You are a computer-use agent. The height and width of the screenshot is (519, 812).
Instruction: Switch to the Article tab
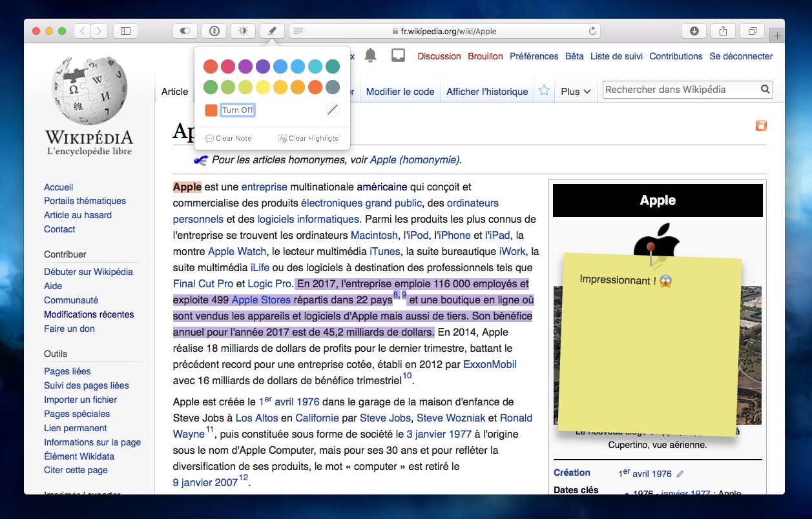174,92
